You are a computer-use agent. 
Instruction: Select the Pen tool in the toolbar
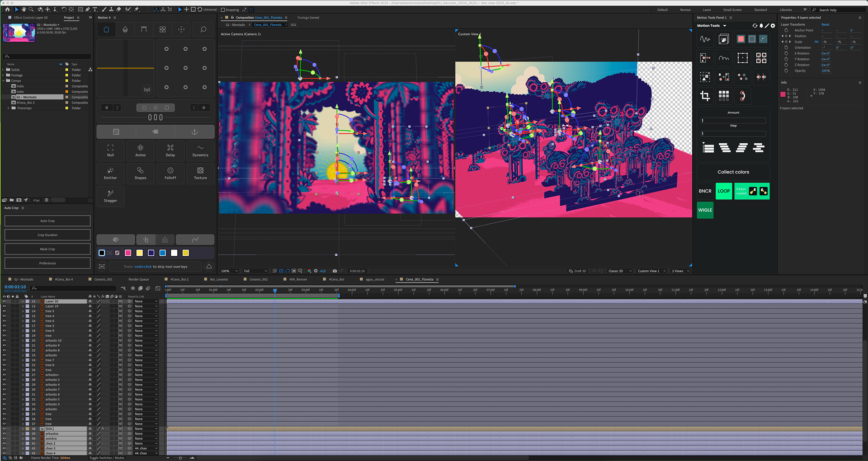click(x=88, y=9)
